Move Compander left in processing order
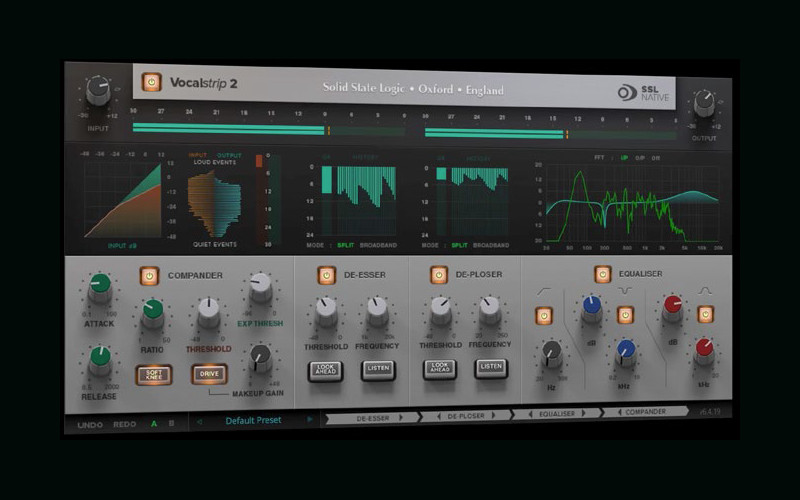Viewport: 800px width, 500px height. tap(619, 412)
